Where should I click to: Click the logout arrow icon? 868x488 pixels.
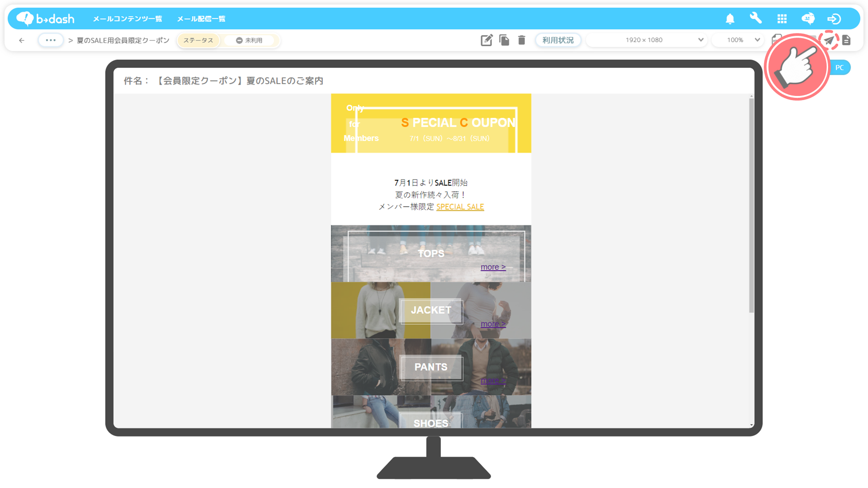(x=834, y=19)
